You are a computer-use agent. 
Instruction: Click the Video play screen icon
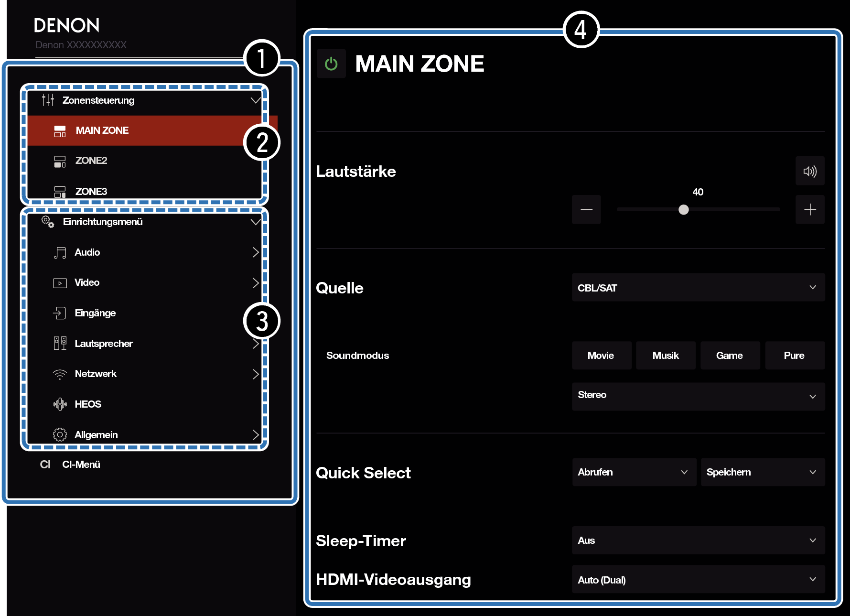click(60, 283)
